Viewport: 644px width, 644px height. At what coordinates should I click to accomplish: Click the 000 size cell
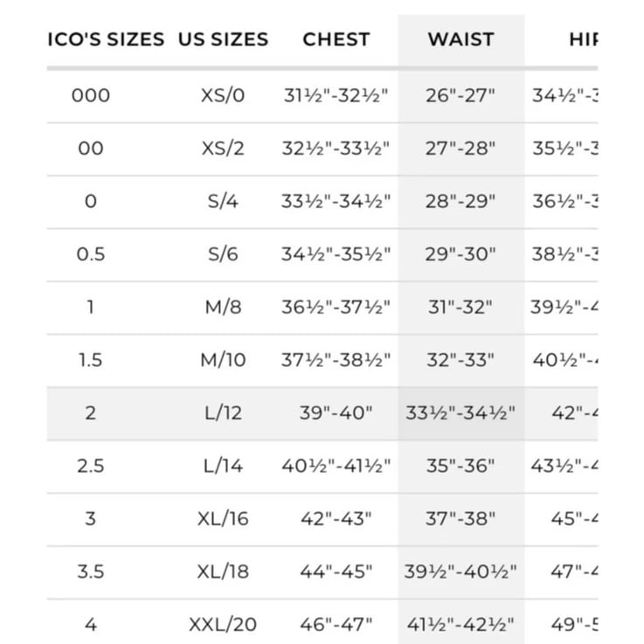[91, 96]
